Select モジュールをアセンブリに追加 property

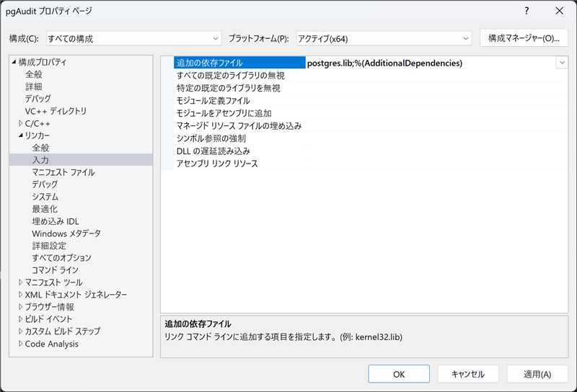(224, 113)
